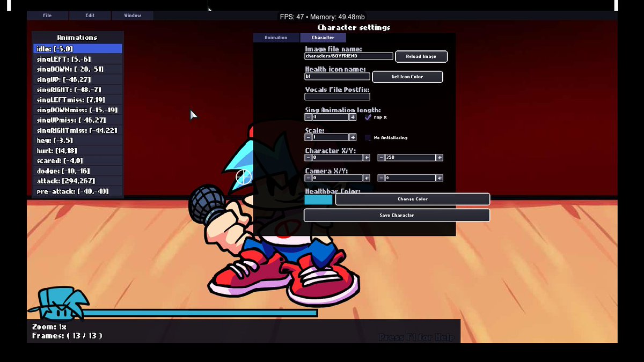Viewport: 644px width, 362px height.
Task: Open the File menu
Action: 47,16
